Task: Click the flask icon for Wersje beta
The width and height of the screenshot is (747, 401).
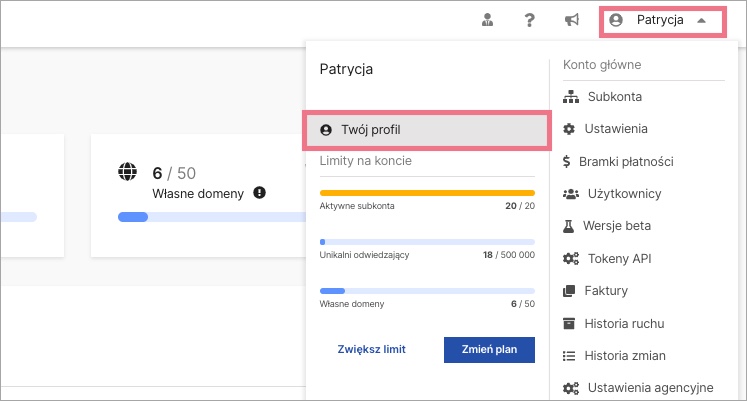Action: [x=568, y=226]
